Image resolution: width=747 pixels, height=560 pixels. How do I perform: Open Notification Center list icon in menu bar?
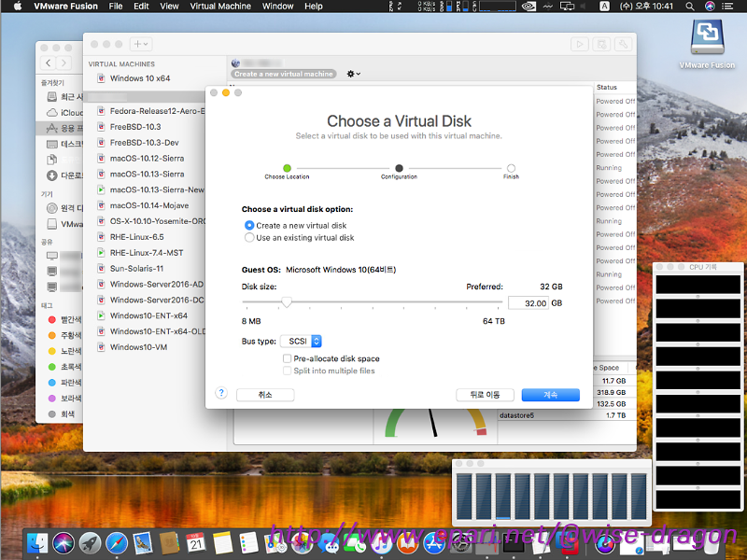(728, 7)
